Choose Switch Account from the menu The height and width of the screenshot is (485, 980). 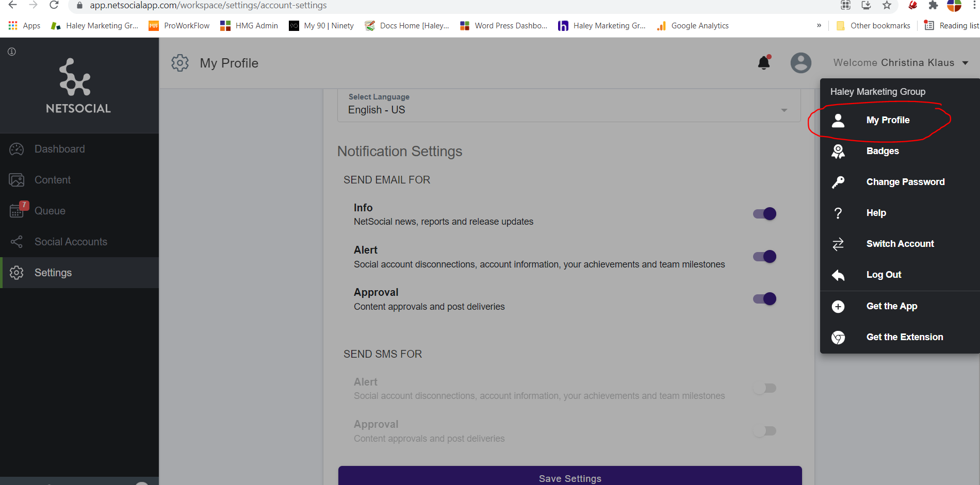pyautogui.click(x=900, y=244)
